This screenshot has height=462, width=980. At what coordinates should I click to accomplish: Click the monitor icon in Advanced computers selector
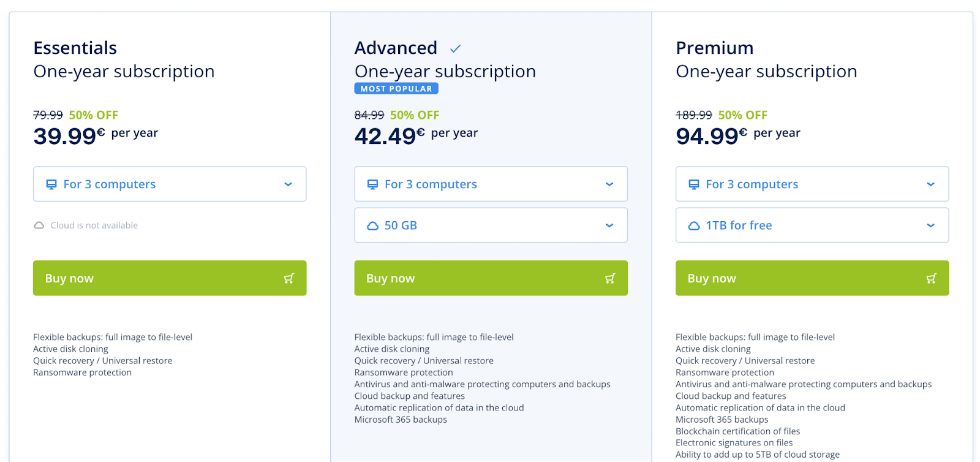click(x=372, y=184)
